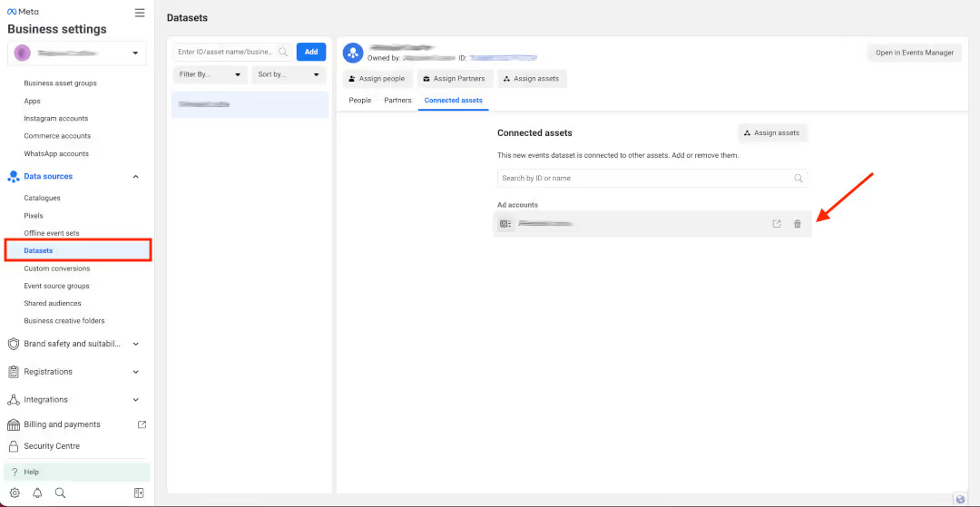Click the blue dataset avatar icon
Screen dimensions: 980x507
(353, 54)
